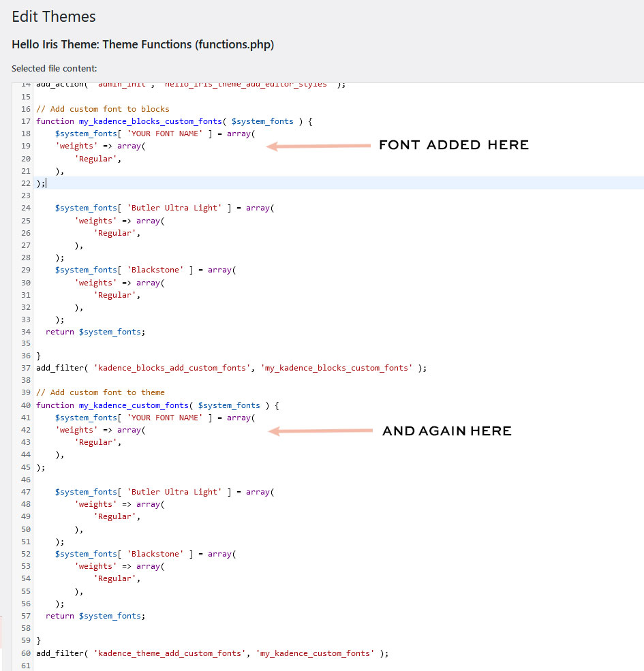Click line number 46 in gutter
644x671 pixels.
point(26,480)
